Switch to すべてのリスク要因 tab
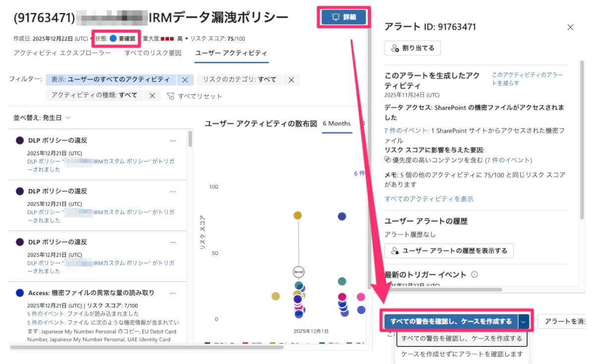 (153, 53)
